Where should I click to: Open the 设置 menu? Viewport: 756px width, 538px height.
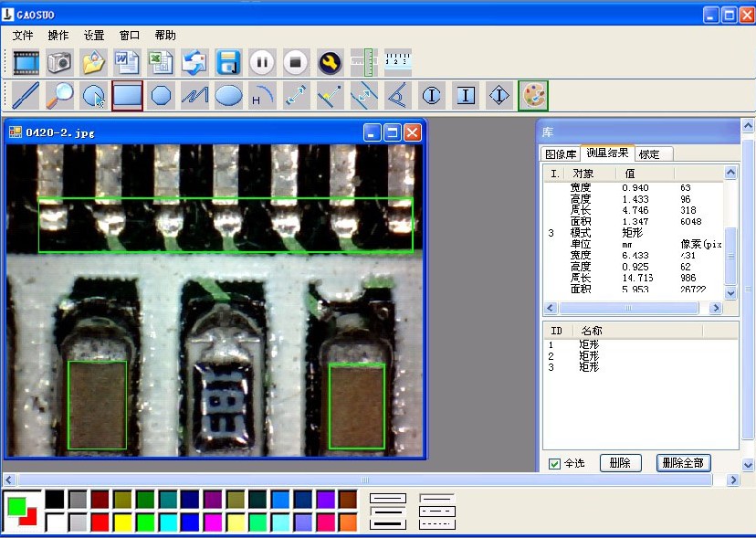(93, 36)
